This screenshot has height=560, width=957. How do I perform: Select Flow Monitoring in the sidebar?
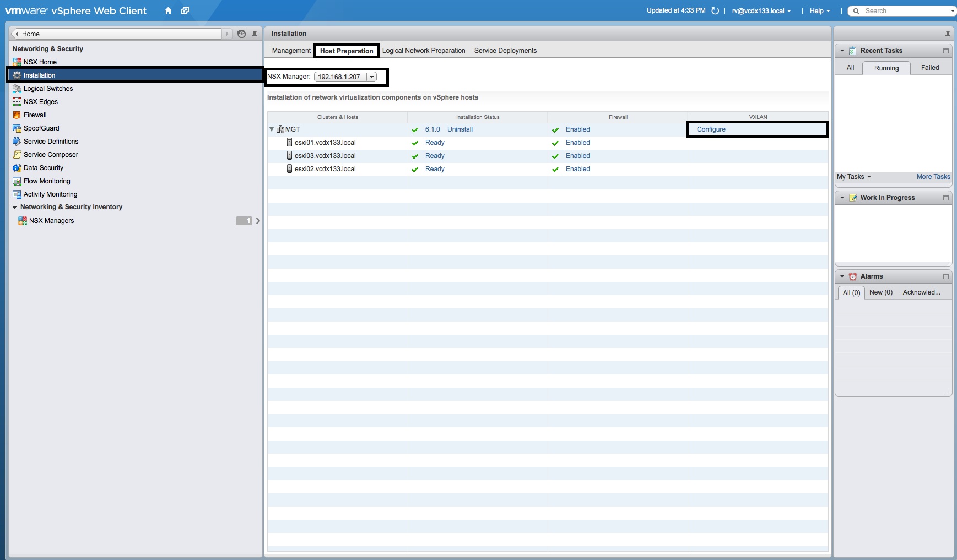pyautogui.click(x=47, y=181)
